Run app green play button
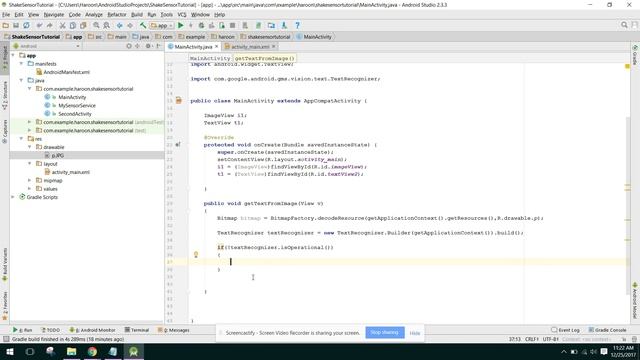The image size is (640, 360). click(x=181, y=25)
